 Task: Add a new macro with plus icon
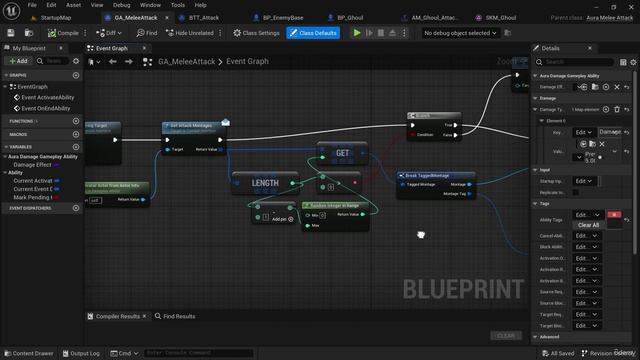tap(76, 134)
